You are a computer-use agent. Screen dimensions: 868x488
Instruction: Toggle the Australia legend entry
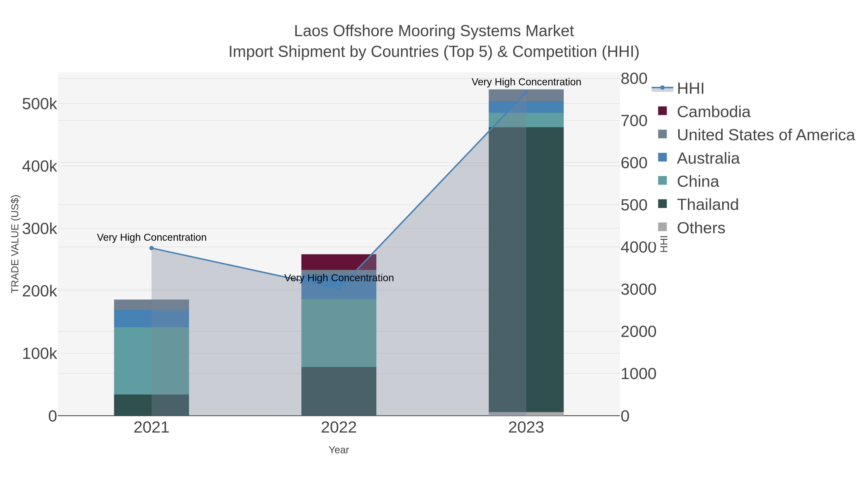click(x=699, y=158)
